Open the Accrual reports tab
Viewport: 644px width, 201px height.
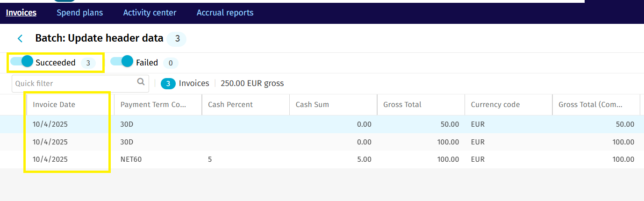(225, 13)
